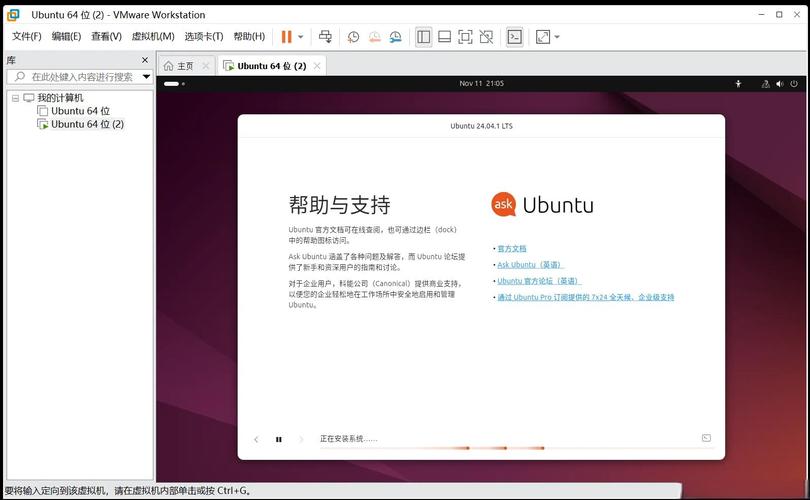
Task: Open the power options dropdown beside the pause button
Action: pos(301,37)
